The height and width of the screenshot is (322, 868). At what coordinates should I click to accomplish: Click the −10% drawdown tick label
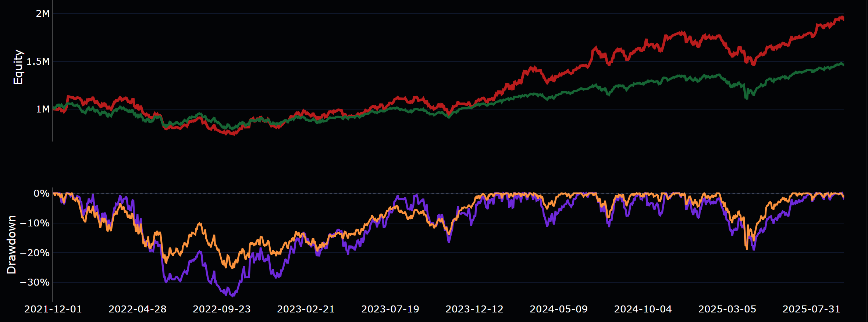35,223
